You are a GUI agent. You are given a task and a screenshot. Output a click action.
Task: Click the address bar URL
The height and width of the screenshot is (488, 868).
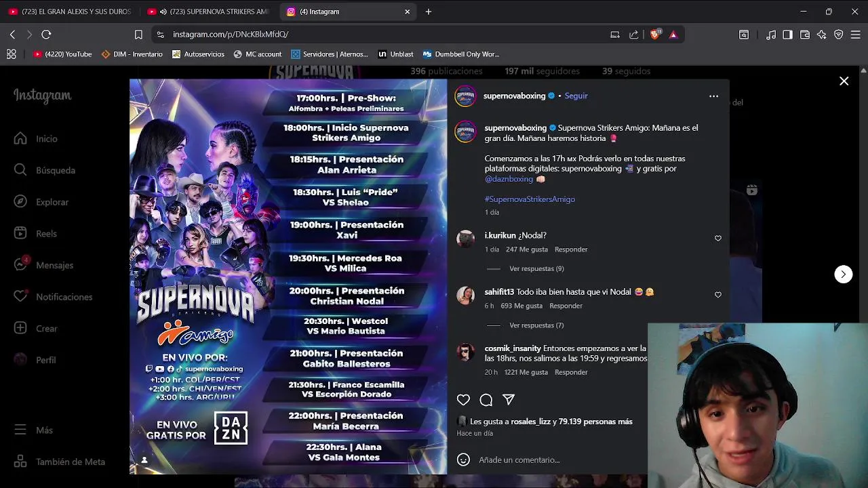pyautogui.click(x=231, y=35)
